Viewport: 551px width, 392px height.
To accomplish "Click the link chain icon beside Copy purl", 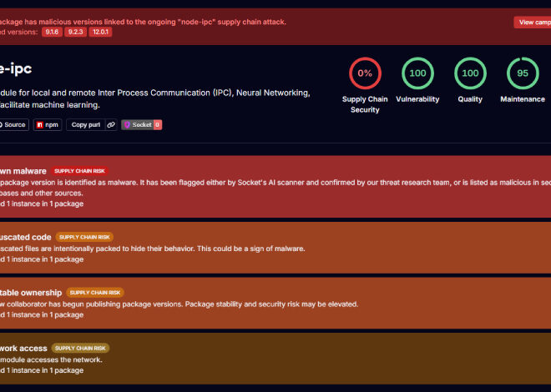I will click(x=111, y=125).
